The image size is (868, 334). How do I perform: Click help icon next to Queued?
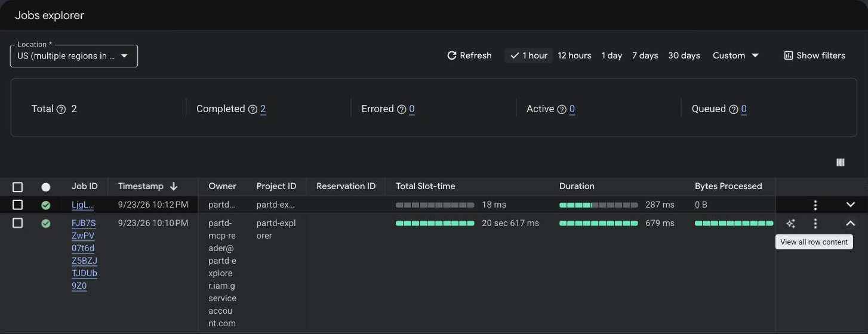tap(734, 109)
